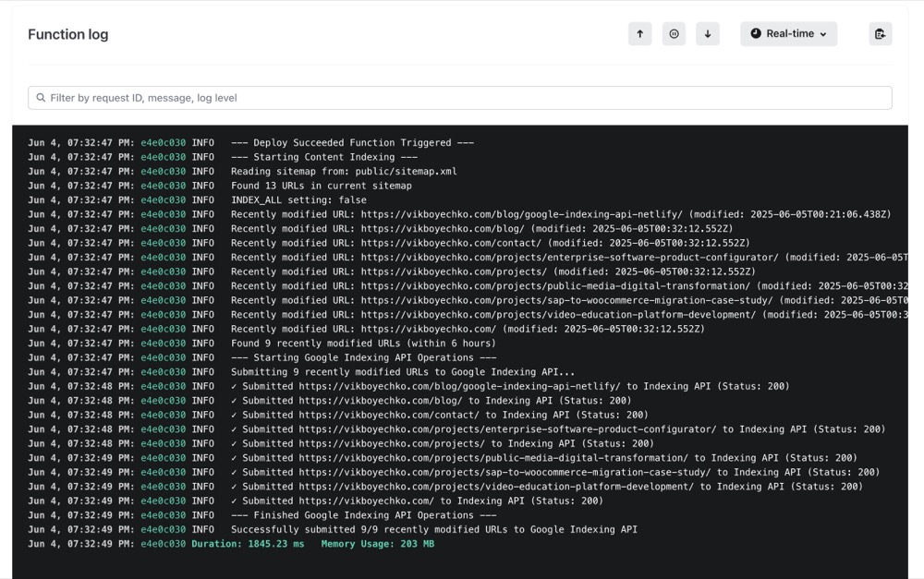924x579 pixels.
Task: Select Submitted public-media-digital-transformation line
Action: point(443,458)
